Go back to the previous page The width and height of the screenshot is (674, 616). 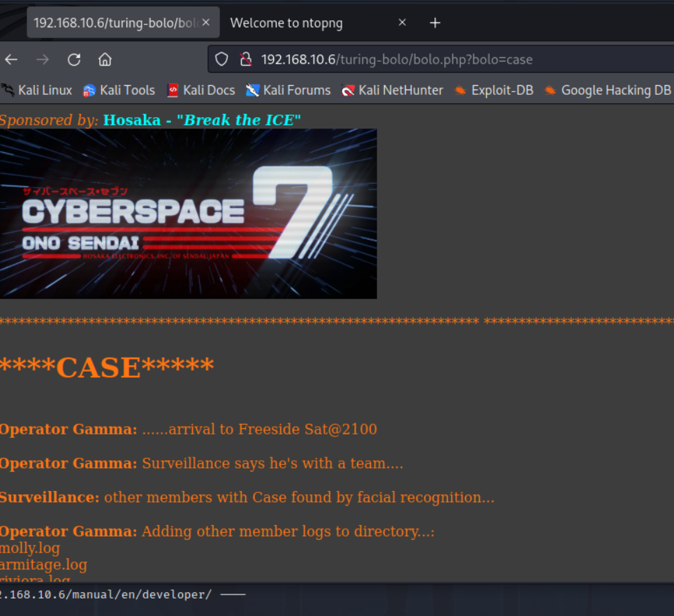point(12,59)
